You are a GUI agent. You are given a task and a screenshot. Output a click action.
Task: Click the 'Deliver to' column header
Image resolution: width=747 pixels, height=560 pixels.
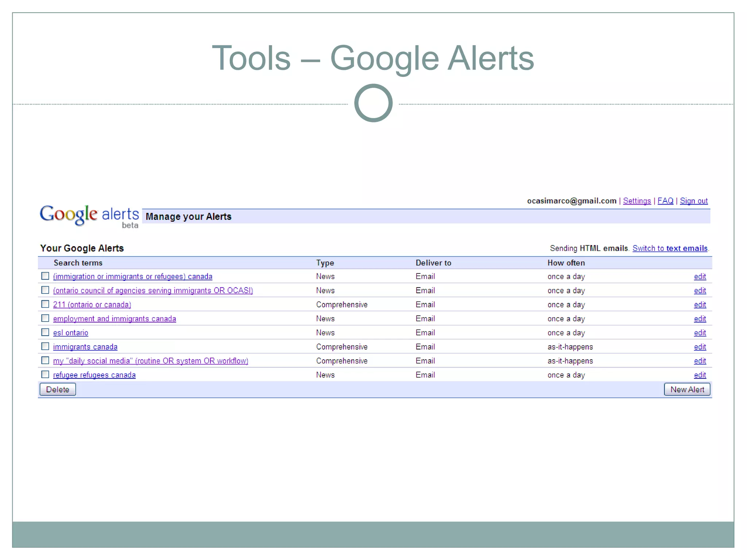tap(433, 263)
